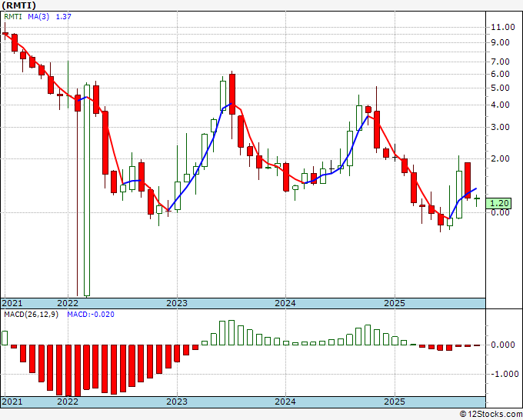Click the 3.00 price axis label

tap(501, 127)
